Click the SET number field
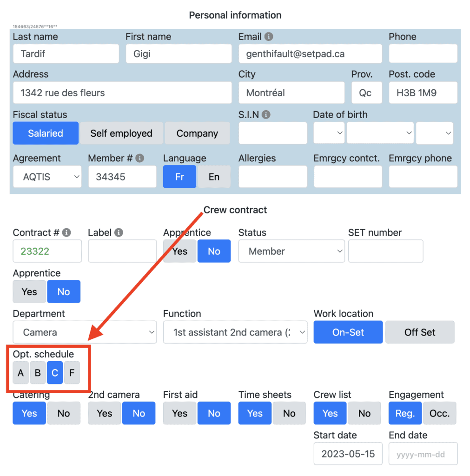 (x=385, y=251)
